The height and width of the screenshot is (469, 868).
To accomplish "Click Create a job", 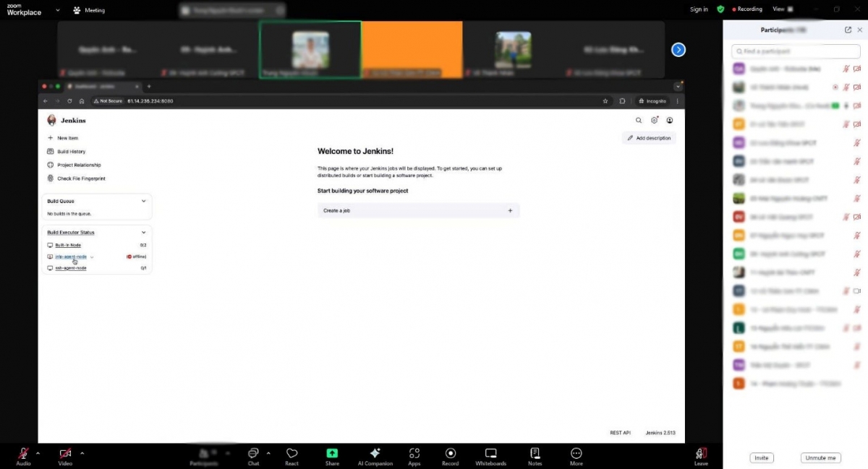I will click(418, 210).
